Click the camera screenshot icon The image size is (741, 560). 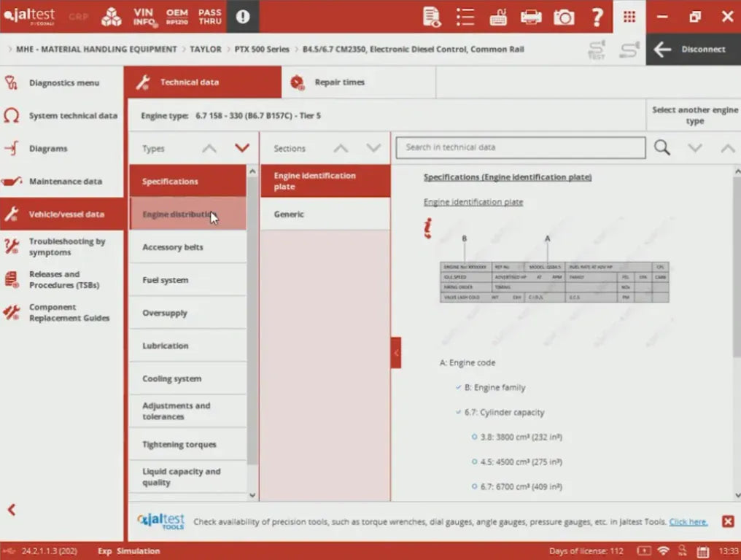point(564,17)
